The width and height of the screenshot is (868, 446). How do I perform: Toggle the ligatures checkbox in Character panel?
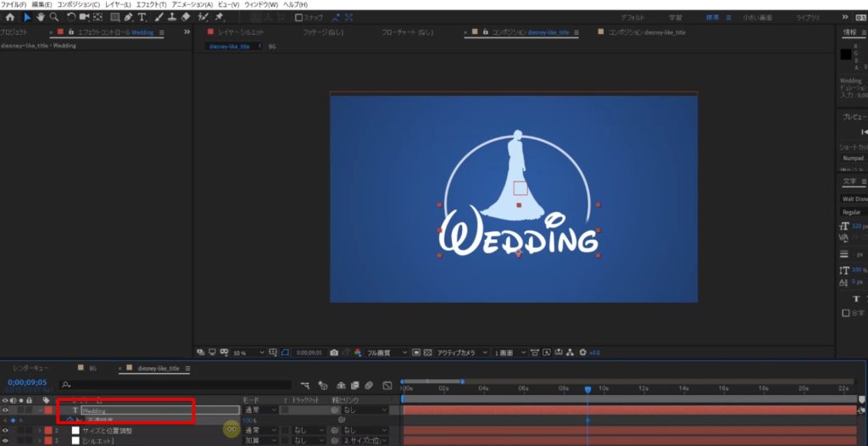(x=845, y=313)
